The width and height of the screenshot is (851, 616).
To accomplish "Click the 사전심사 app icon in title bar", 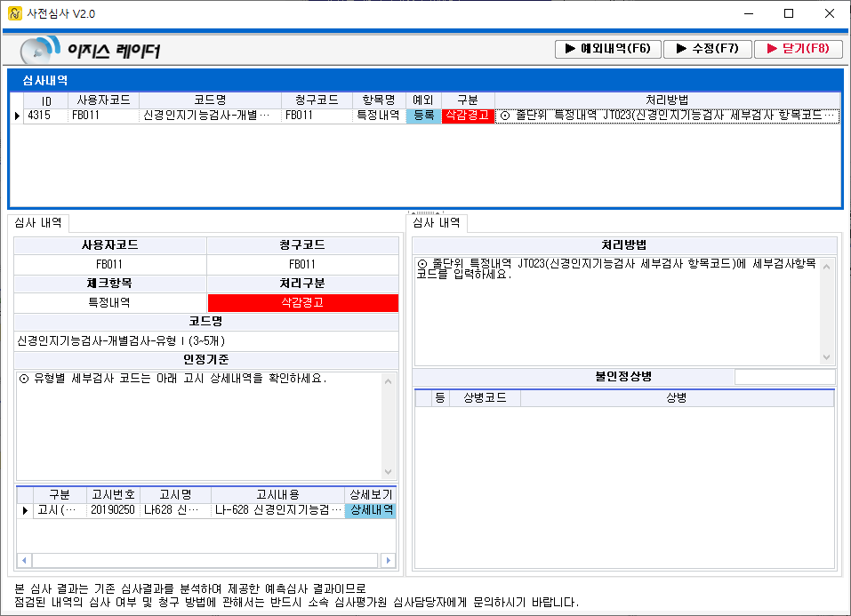I will 13,13.
